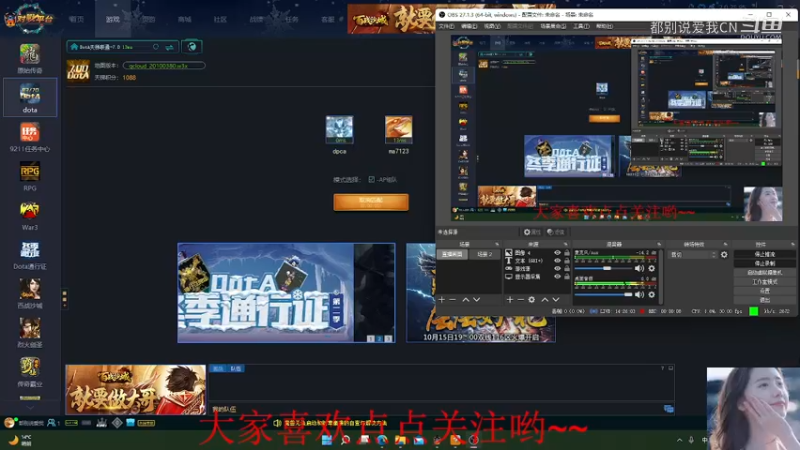Open 传奇霸业 game in sidebar
Viewport: 800px width, 450px height.
tap(30, 372)
